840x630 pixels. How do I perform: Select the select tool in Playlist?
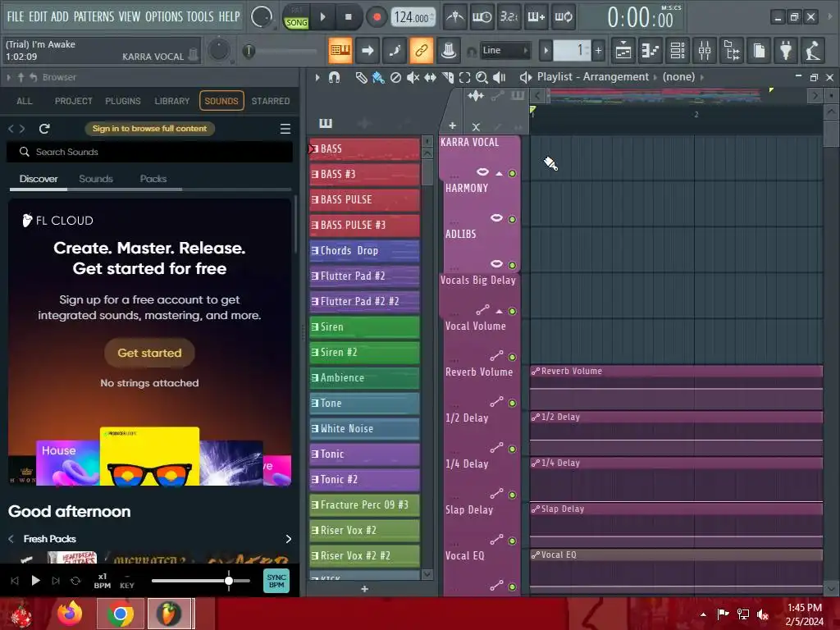point(464,78)
